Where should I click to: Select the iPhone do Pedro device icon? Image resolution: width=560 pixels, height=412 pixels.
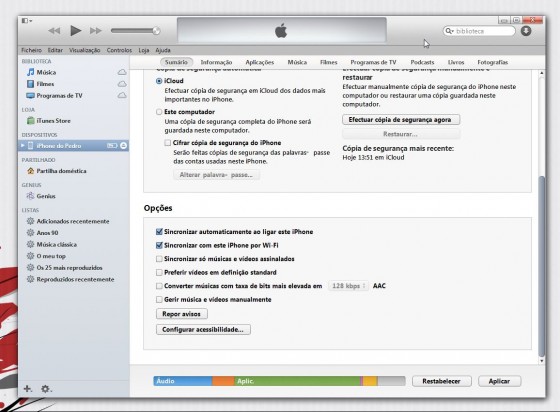pyautogui.click(x=31, y=146)
